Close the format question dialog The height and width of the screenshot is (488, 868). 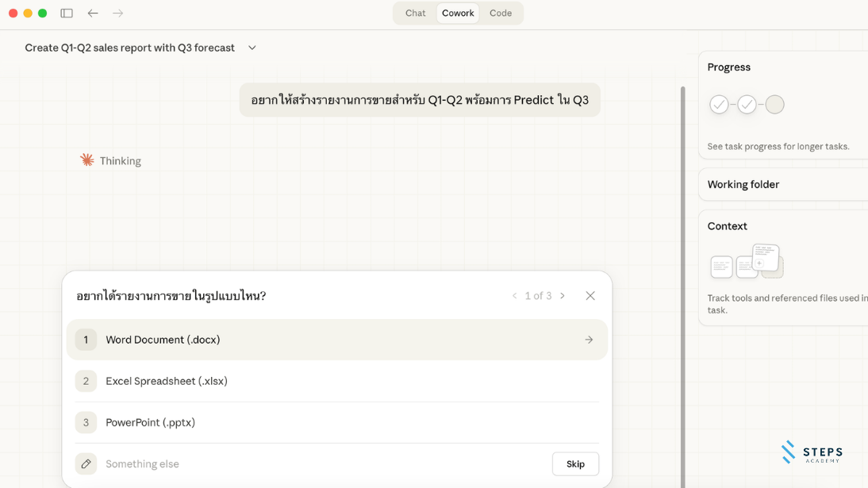pos(590,295)
